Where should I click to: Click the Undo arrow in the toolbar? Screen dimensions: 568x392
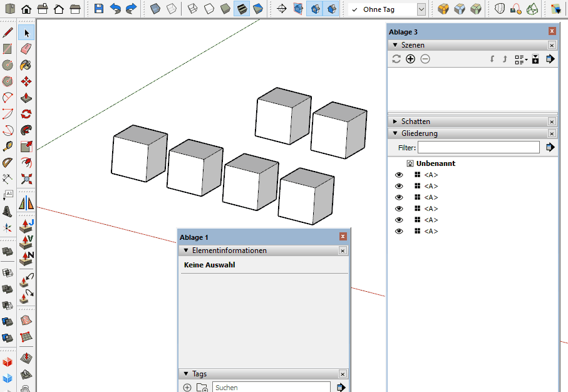pos(115,9)
